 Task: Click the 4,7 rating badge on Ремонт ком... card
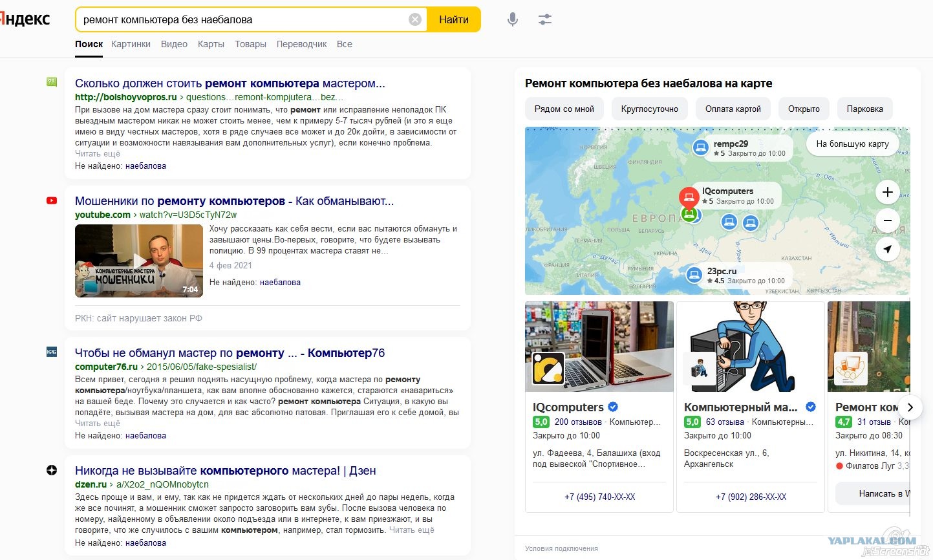click(844, 422)
